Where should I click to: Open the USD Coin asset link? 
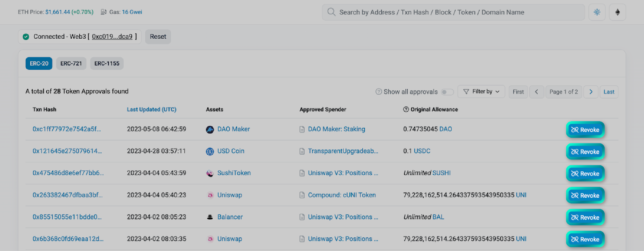click(x=231, y=151)
